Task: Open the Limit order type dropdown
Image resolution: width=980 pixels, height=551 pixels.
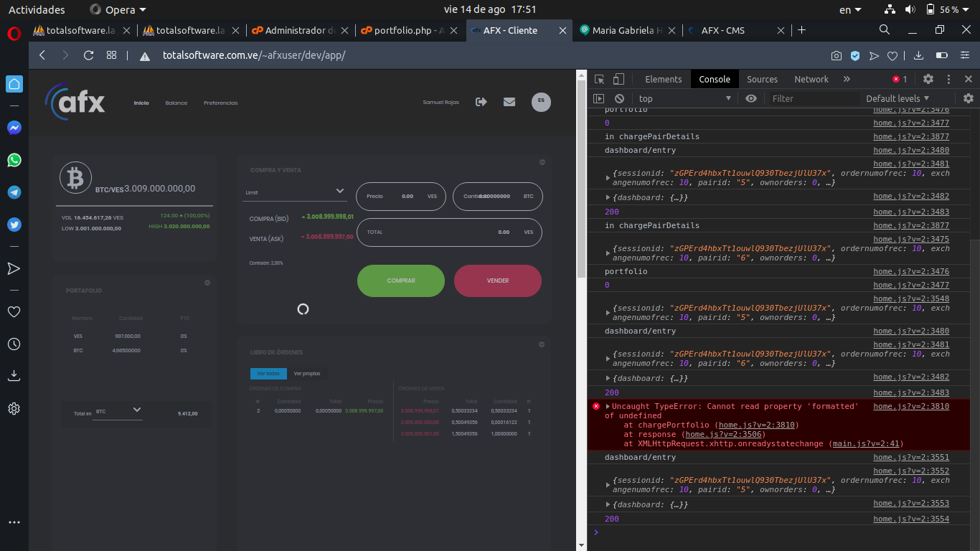Action: coord(294,192)
